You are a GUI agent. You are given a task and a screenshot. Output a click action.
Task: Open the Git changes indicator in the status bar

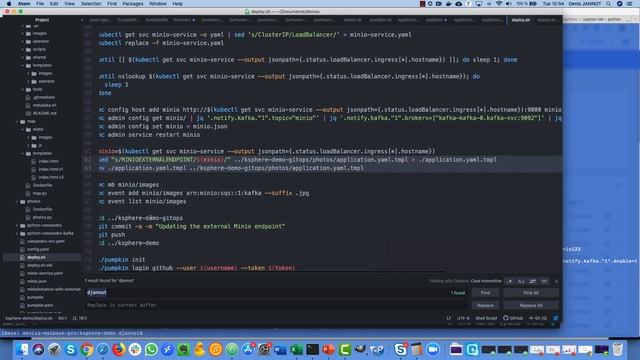(x=538, y=318)
